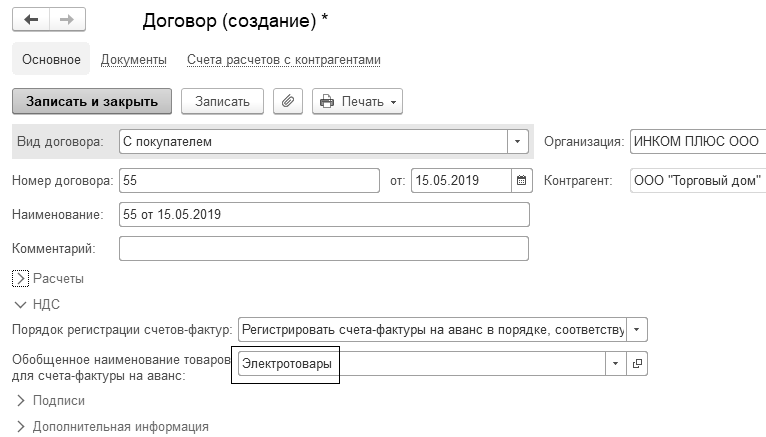
Task: Click into the Комментарий text field
Action: tap(323, 248)
